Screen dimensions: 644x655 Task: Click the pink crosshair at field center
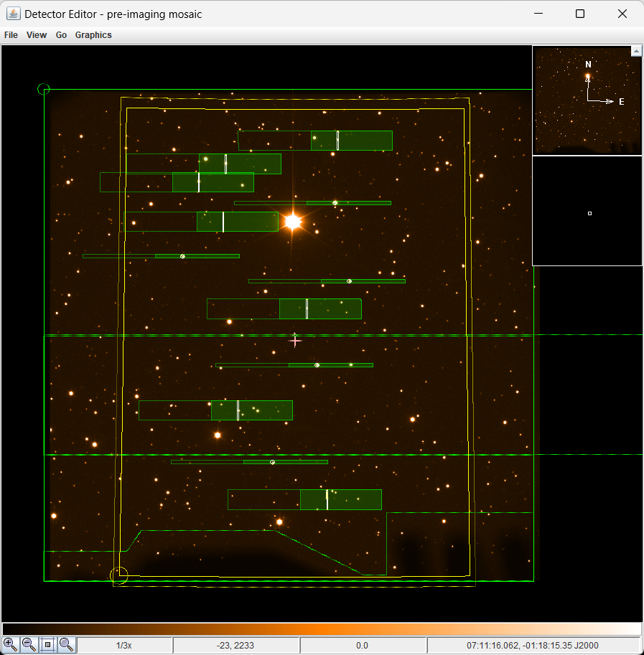pyautogui.click(x=295, y=341)
